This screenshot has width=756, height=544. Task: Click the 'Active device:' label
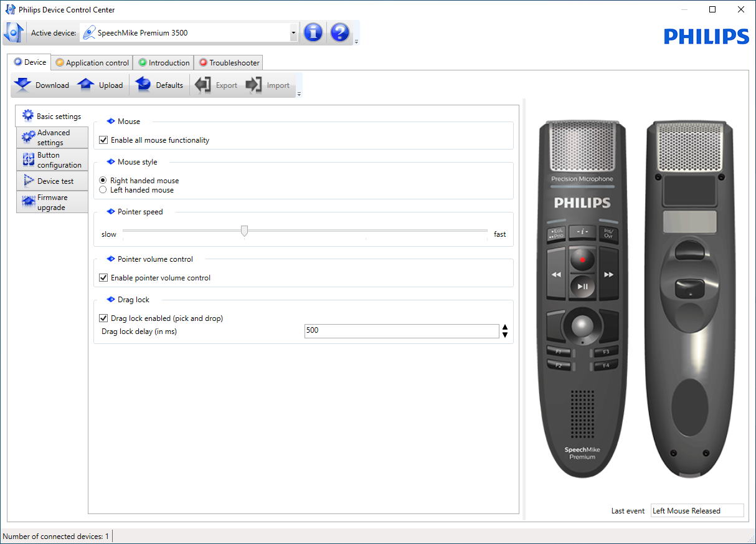pyautogui.click(x=54, y=33)
